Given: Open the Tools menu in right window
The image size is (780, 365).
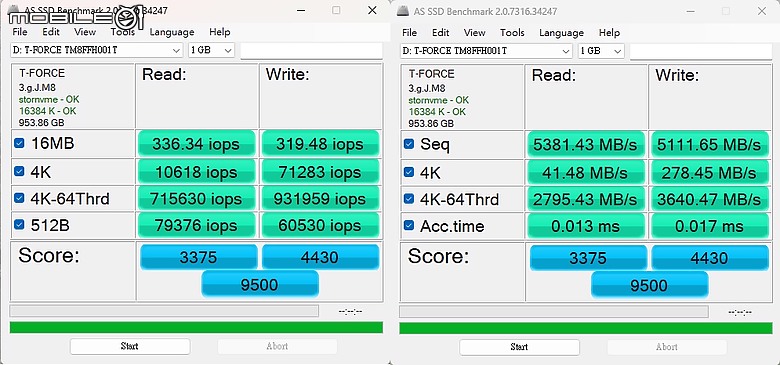Looking at the screenshot, I should [x=512, y=33].
